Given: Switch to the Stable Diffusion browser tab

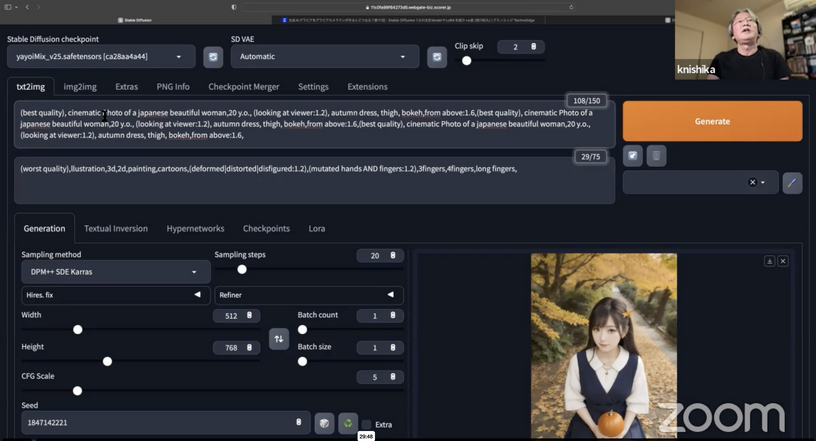Looking at the screenshot, I should click(x=136, y=20).
